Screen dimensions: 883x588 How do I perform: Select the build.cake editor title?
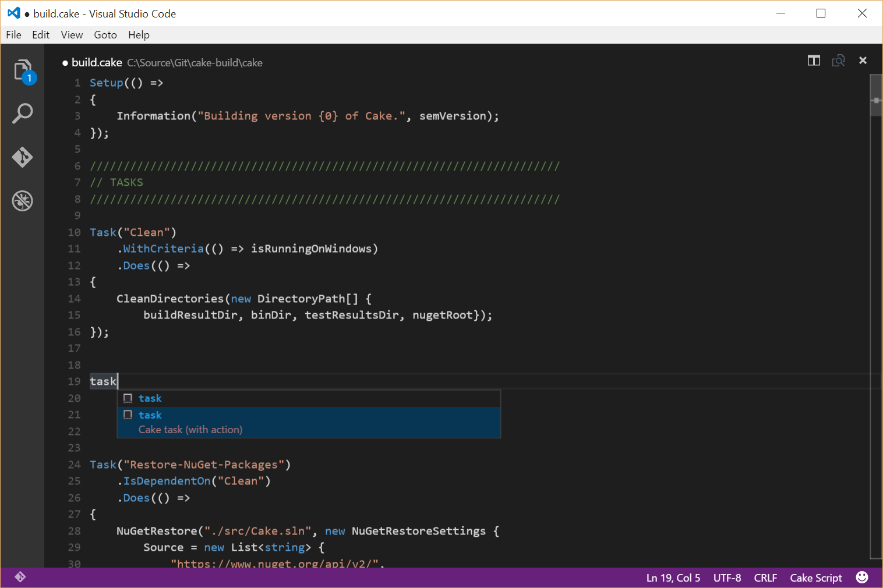pos(97,62)
